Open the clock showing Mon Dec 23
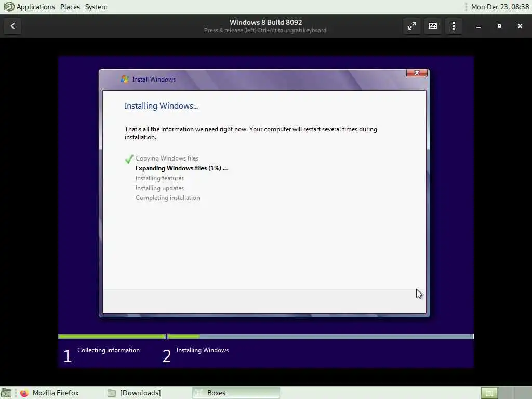This screenshot has height=399, width=532. point(500,7)
